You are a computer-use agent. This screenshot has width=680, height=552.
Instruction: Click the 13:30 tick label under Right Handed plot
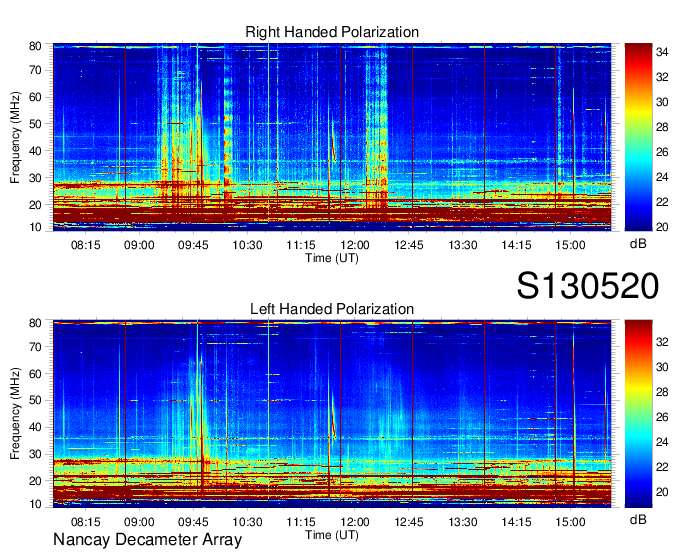coord(463,245)
